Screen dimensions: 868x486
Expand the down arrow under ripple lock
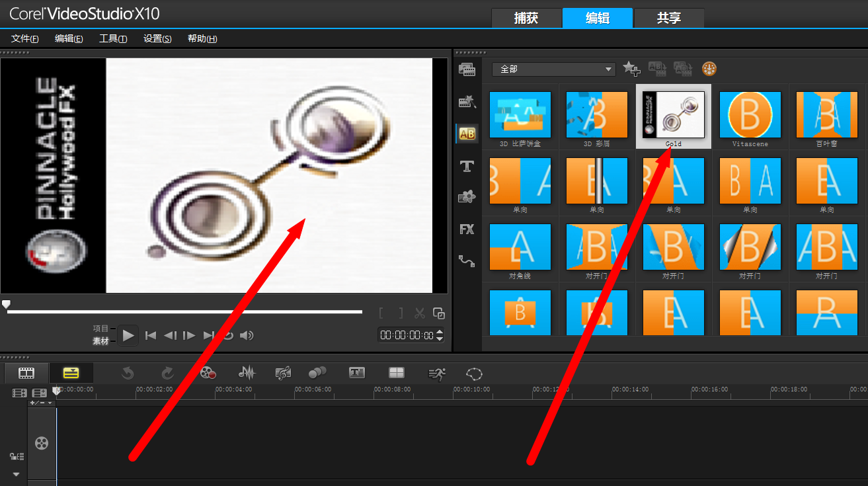coord(17,474)
